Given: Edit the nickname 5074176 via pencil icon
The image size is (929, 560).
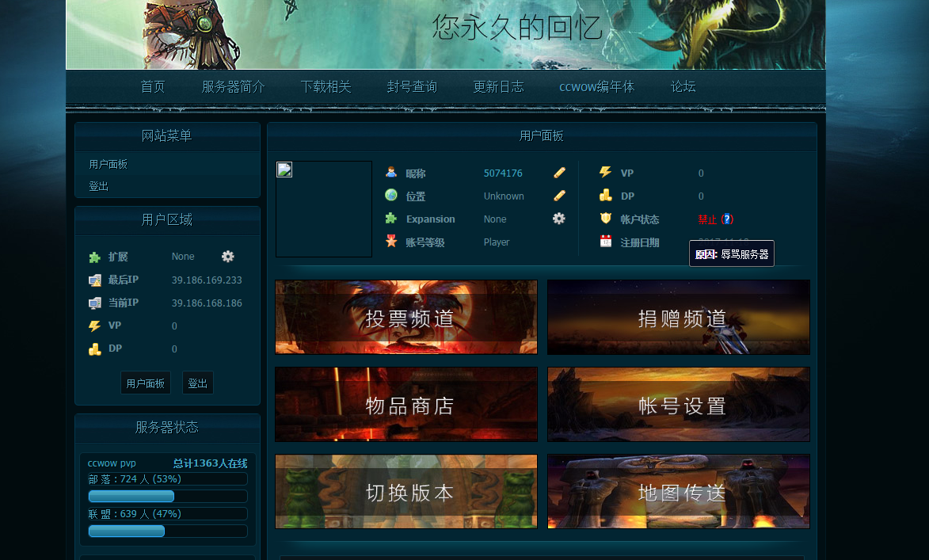Looking at the screenshot, I should click(x=559, y=173).
